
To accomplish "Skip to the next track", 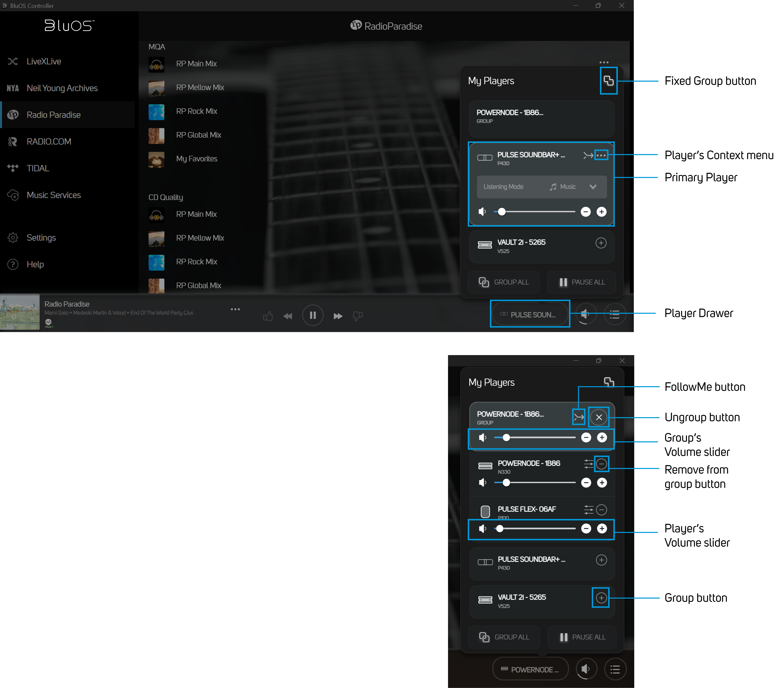I will (338, 316).
